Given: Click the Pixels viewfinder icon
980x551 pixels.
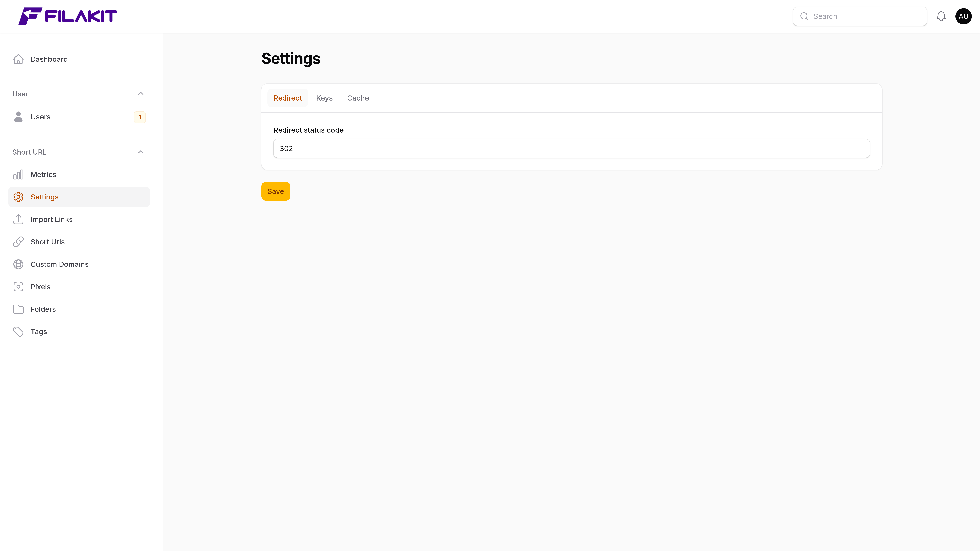Looking at the screenshot, I should [18, 287].
